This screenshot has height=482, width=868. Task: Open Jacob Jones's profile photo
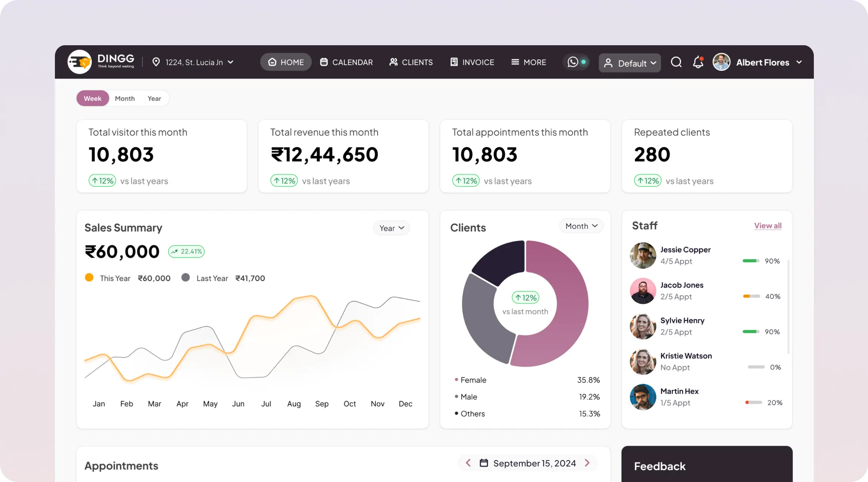[643, 291]
